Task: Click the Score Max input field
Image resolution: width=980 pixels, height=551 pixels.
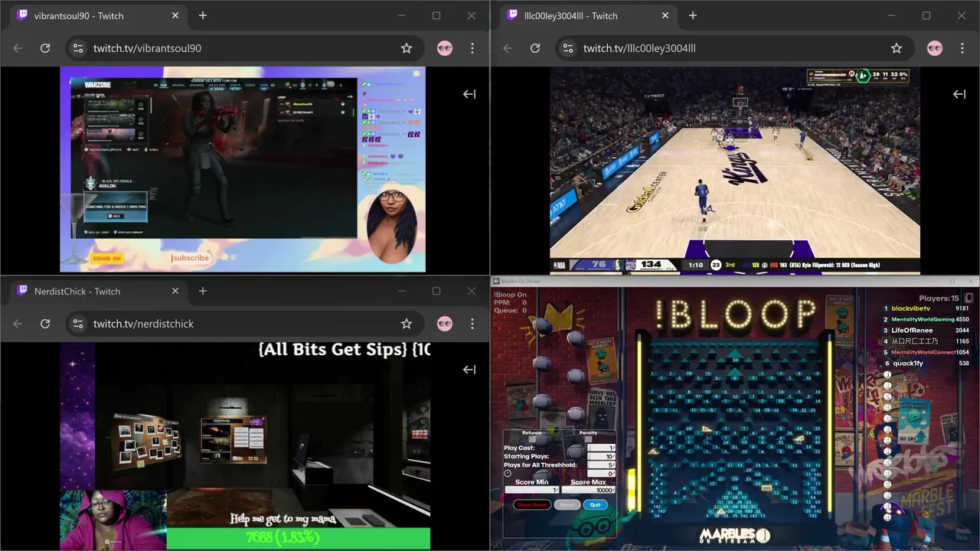Action: click(589, 490)
